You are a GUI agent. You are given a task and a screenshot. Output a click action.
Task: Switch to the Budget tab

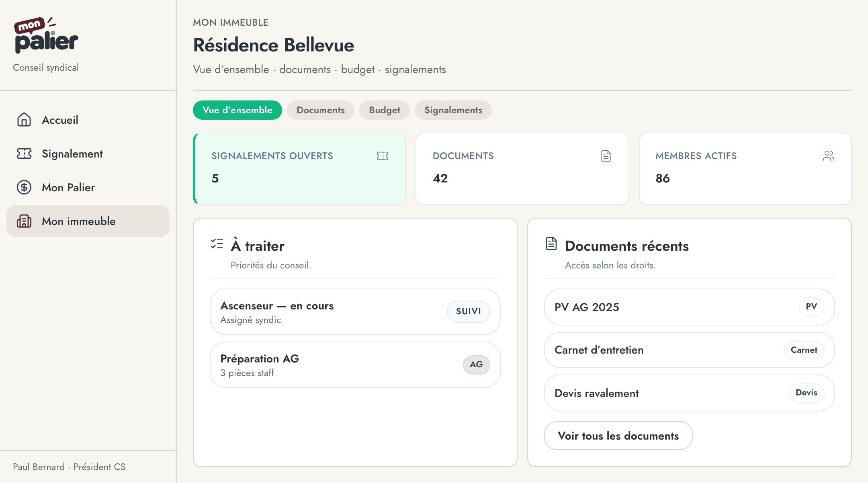[x=385, y=110]
